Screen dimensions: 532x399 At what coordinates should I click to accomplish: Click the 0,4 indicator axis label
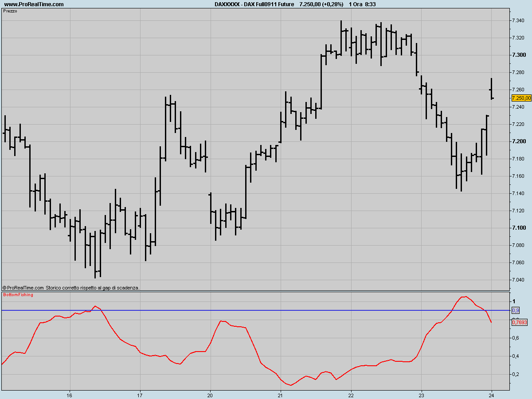point(515,356)
